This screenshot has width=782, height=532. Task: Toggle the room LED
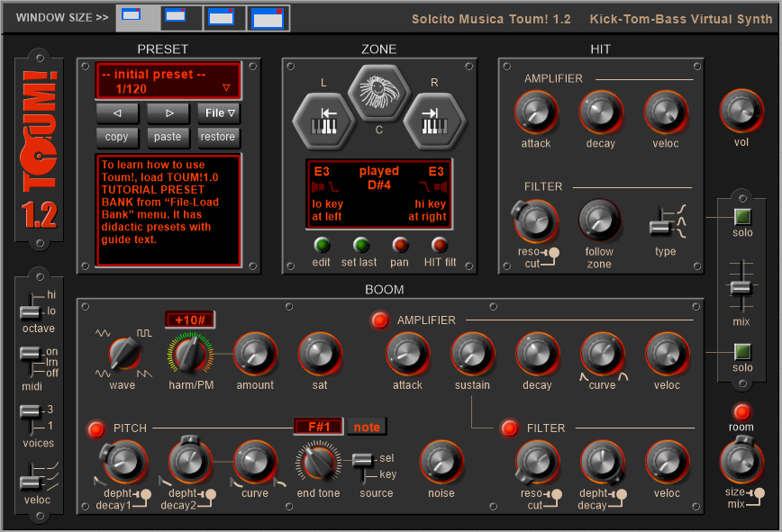click(741, 411)
